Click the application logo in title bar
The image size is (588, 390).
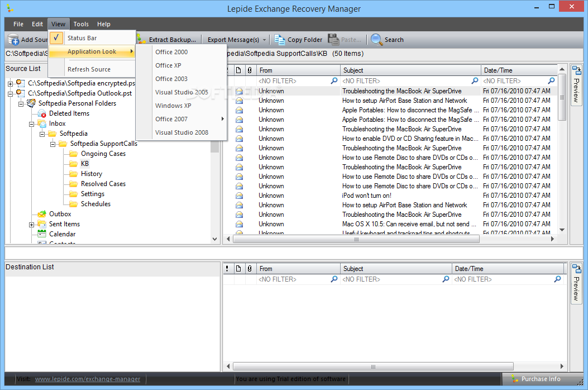[x=9, y=8]
